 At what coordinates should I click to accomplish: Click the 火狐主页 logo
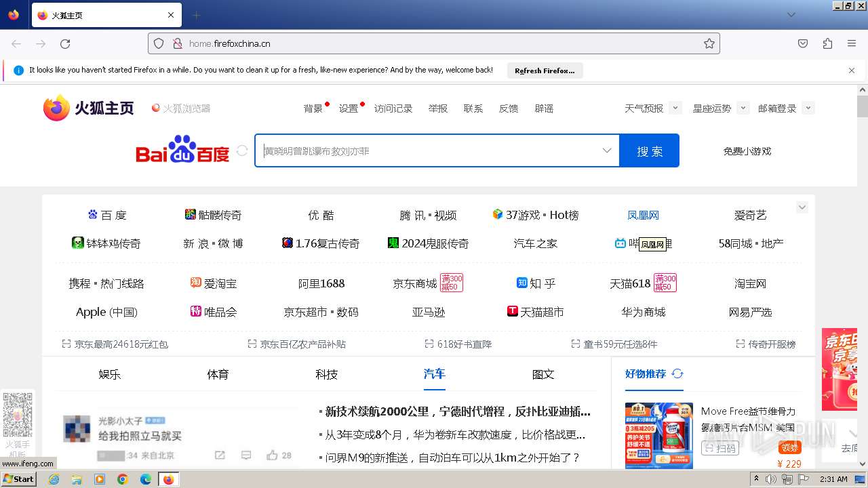(x=89, y=108)
